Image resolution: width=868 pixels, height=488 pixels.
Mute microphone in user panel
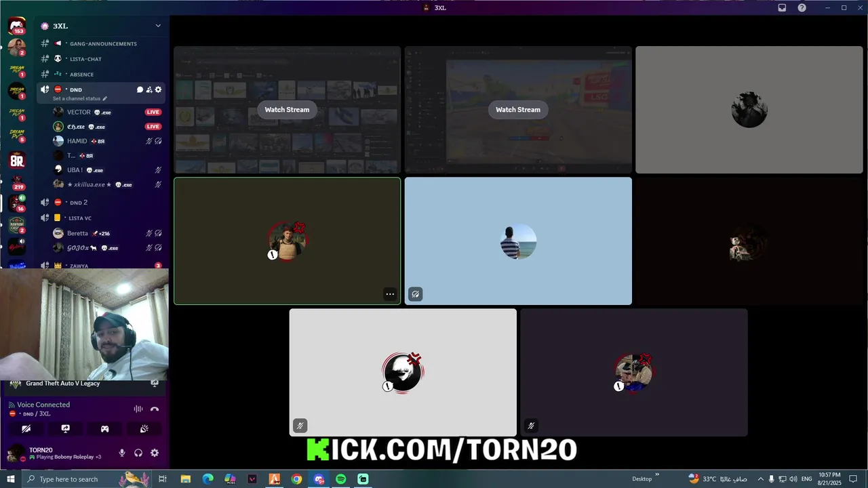click(x=122, y=453)
